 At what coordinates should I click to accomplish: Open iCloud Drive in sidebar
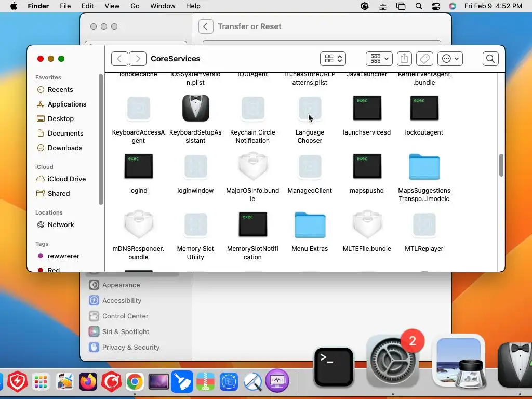point(61,179)
